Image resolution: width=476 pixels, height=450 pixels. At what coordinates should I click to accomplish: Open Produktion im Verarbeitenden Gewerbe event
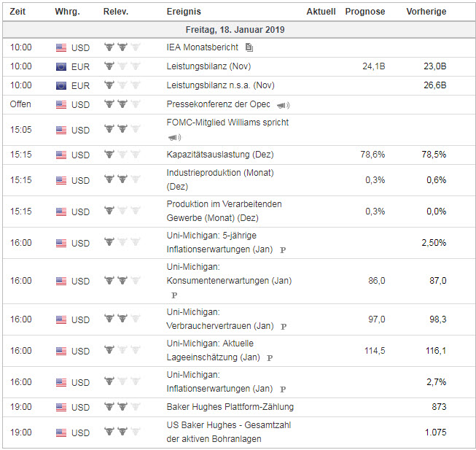click(x=224, y=211)
